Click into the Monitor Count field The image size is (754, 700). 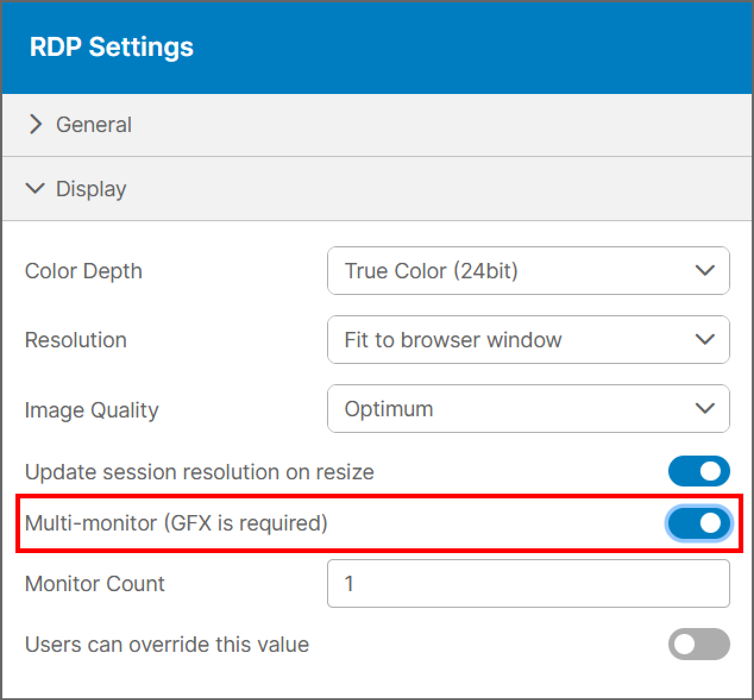[528, 583]
